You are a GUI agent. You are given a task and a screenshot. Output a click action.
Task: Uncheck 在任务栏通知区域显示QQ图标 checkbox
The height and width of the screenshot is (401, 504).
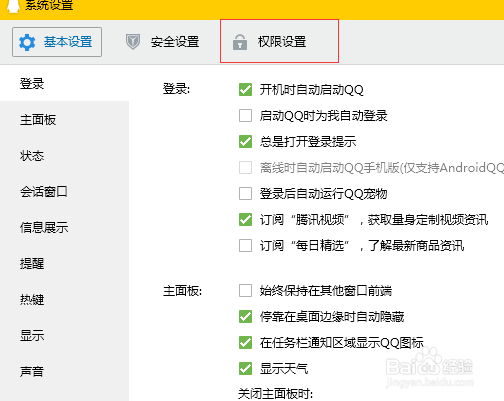point(245,342)
